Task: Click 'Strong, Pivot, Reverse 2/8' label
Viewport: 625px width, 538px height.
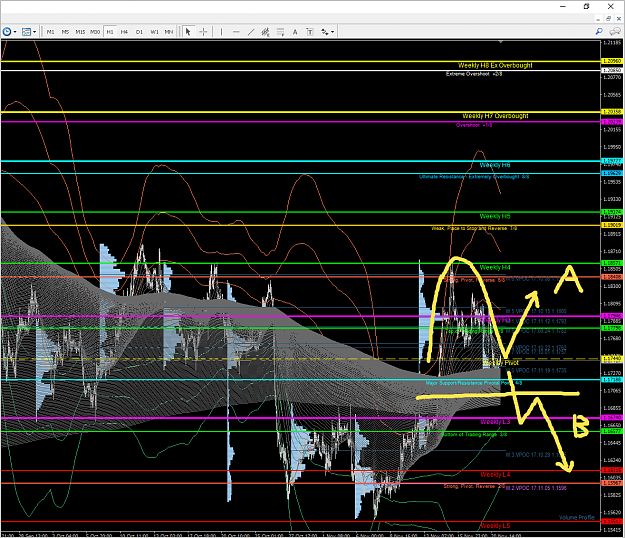Action: (474, 486)
